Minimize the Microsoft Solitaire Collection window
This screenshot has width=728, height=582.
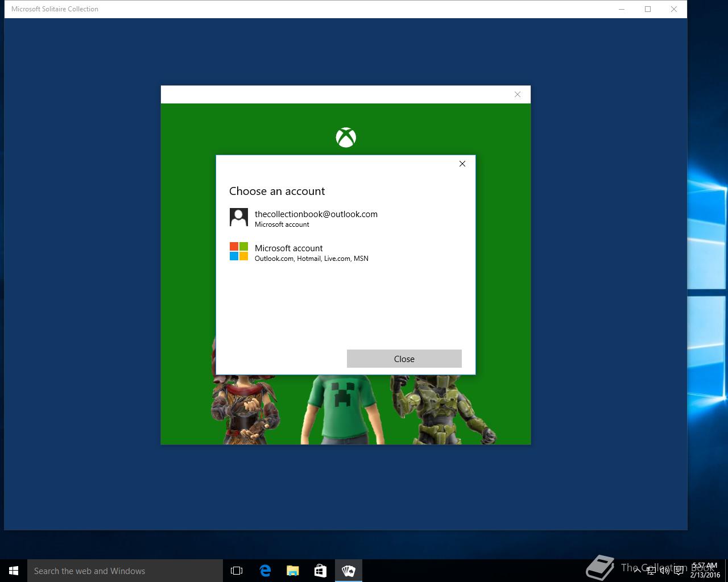[622, 9]
